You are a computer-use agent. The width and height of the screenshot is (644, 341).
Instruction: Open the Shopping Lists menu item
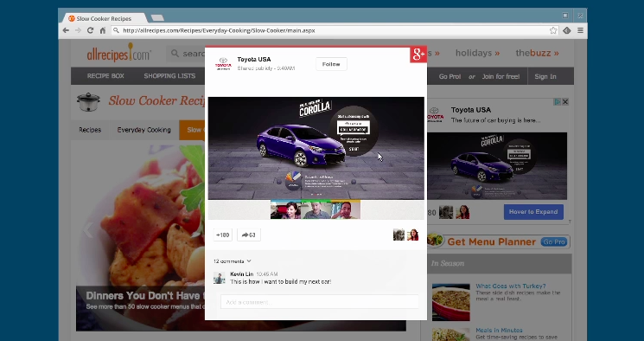169,76
